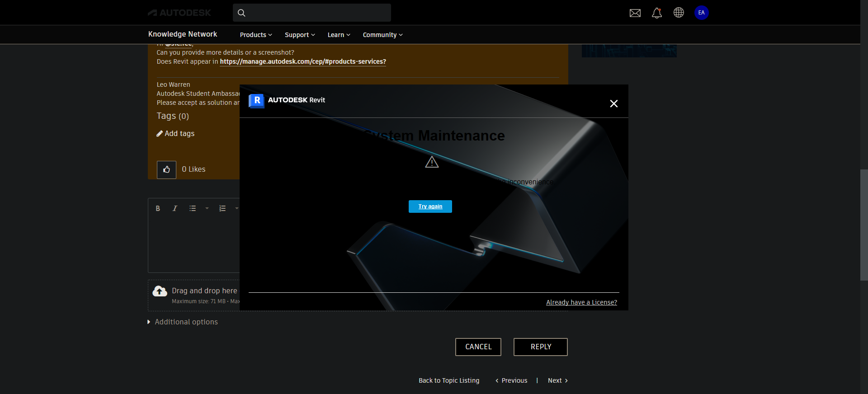Expand Additional options section

[183, 322]
